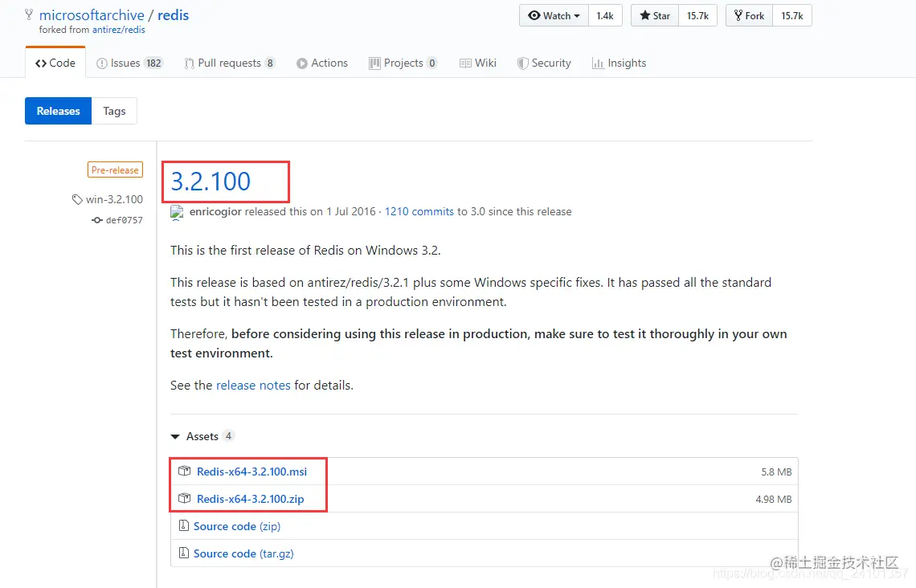The image size is (916, 588).
Task: Switch to the Tags view
Action: [x=114, y=111]
